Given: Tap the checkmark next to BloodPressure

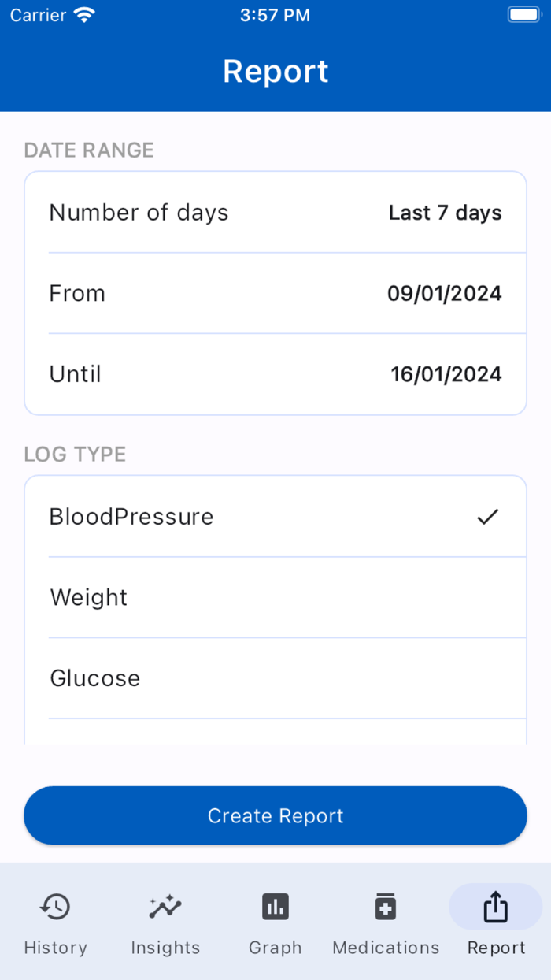Looking at the screenshot, I should [x=488, y=516].
